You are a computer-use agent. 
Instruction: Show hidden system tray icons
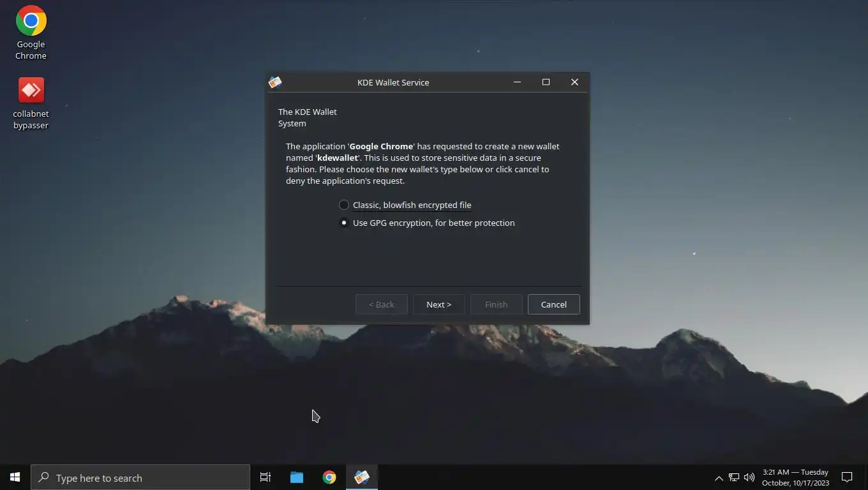pos(719,478)
